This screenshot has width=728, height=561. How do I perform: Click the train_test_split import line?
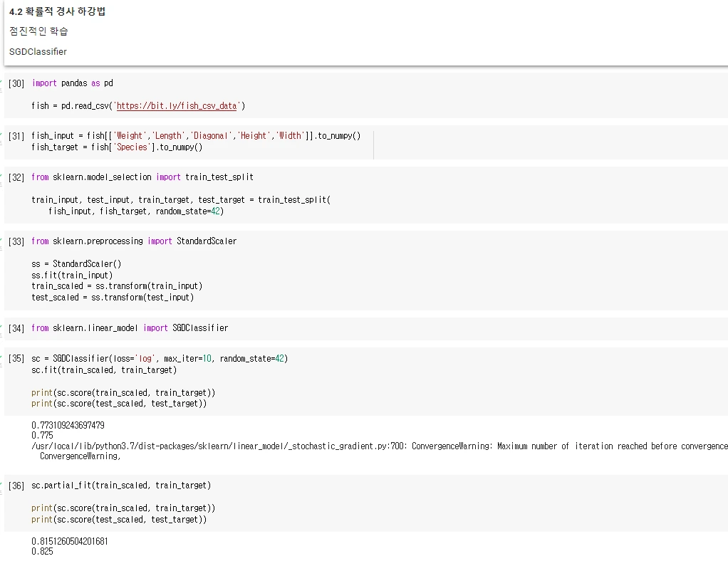point(142,177)
